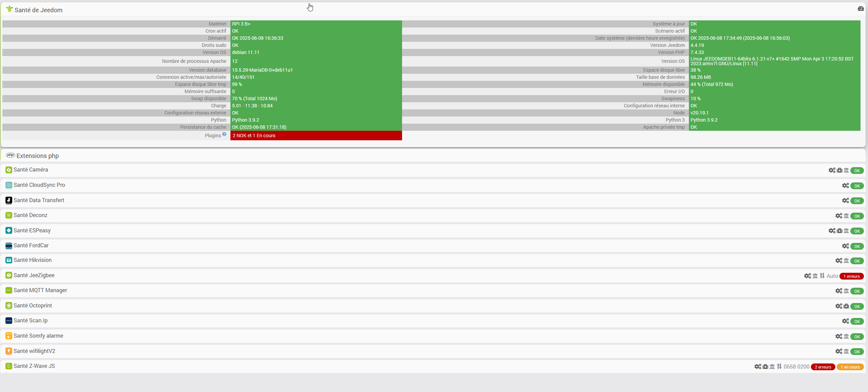Expand the Santé wifilightV2 panel

(x=433, y=351)
